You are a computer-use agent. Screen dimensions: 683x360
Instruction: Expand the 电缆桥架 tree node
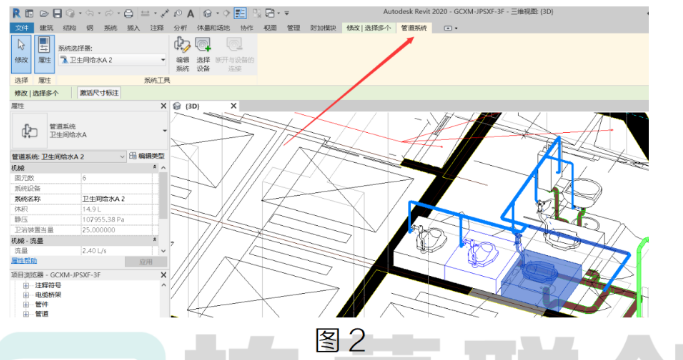(x=26, y=295)
